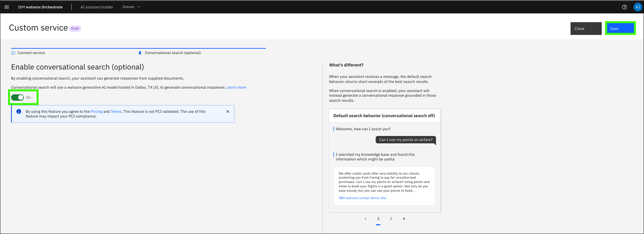Image resolution: width=644 pixels, height=234 pixels.
Task: Select the Conversational search (optional) step
Action: (172, 53)
